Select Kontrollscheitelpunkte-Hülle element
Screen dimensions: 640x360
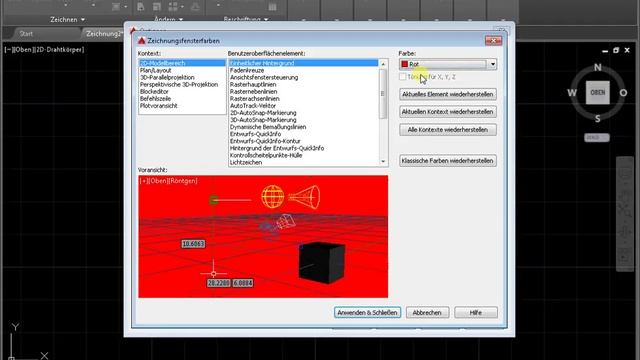pyautogui.click(x=266, y=156)
